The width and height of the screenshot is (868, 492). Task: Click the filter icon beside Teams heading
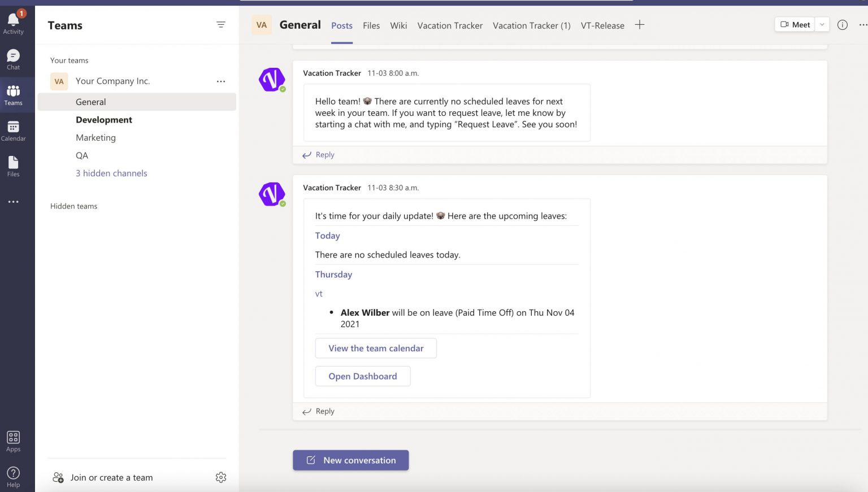pos(221,25)
